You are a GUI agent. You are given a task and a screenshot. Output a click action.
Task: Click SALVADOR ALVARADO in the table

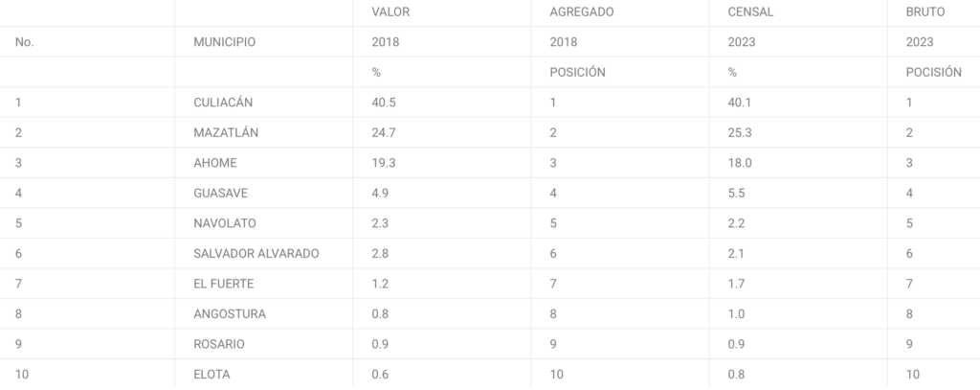[x=256, y=254]
